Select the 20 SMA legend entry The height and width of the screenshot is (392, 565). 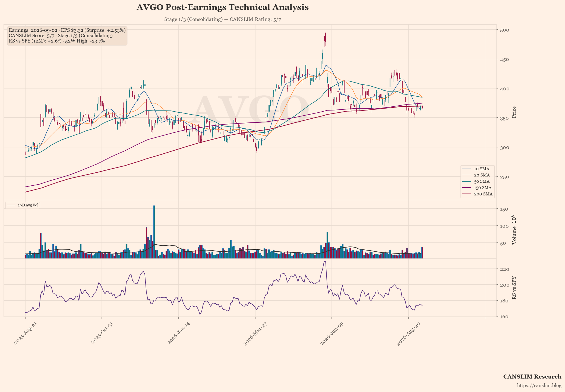point(478,175)
